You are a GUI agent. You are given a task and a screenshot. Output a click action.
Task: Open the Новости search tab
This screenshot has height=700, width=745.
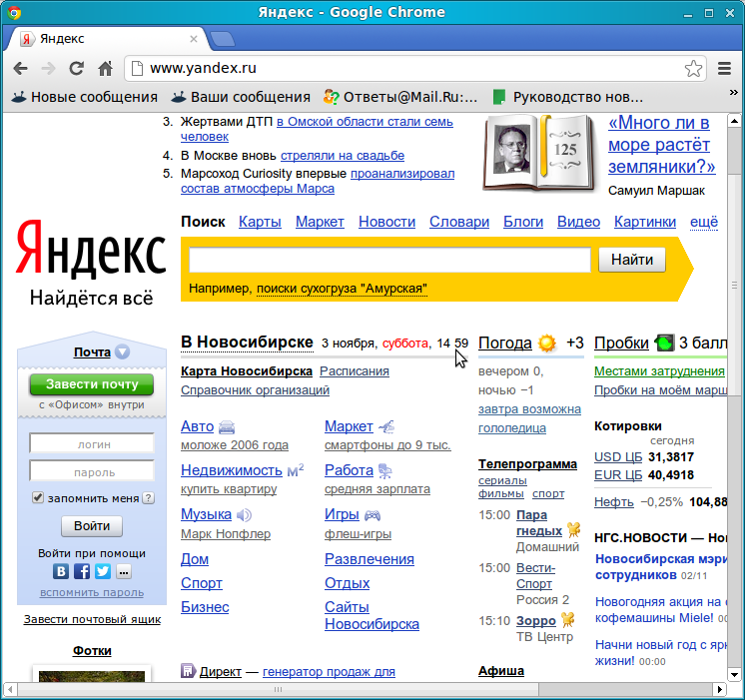(x=386, y=222)
